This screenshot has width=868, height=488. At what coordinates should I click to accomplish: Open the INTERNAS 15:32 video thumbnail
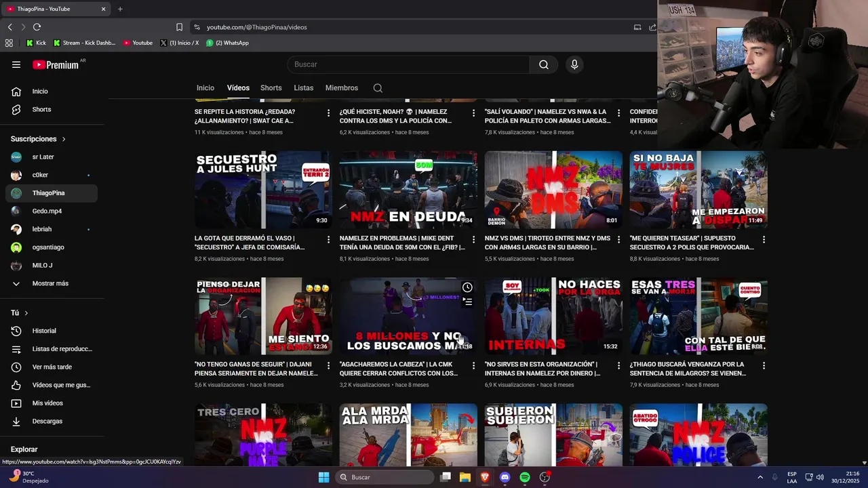tap(553, 315)
